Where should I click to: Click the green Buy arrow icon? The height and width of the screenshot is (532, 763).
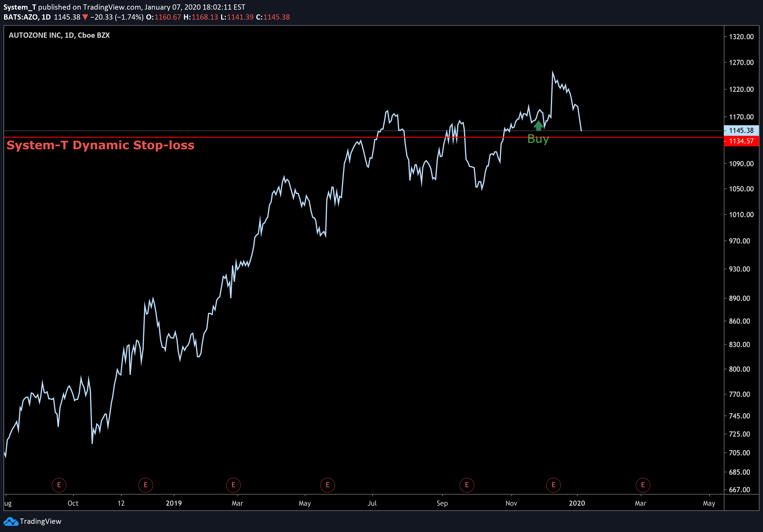538,126
